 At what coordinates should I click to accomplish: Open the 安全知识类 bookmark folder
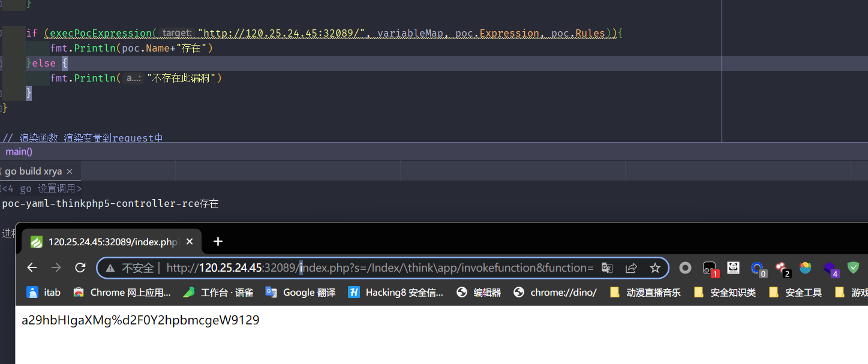click(724, 292)
